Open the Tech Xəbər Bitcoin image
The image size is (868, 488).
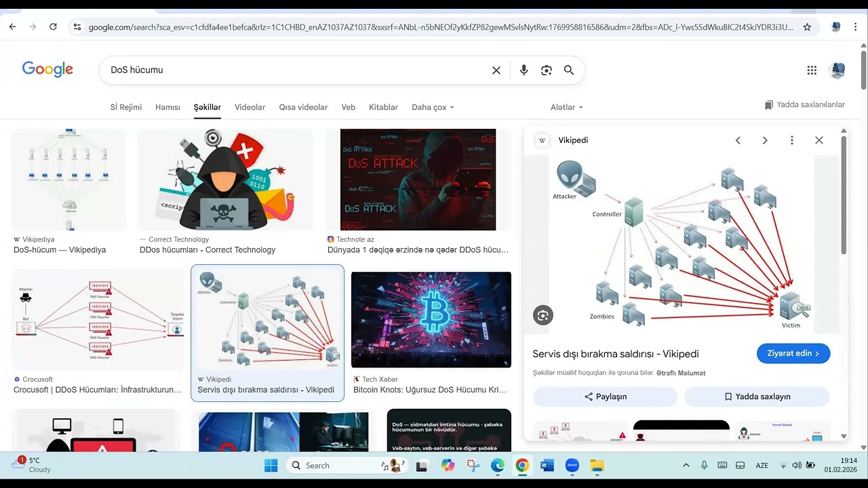coord(431,320)
